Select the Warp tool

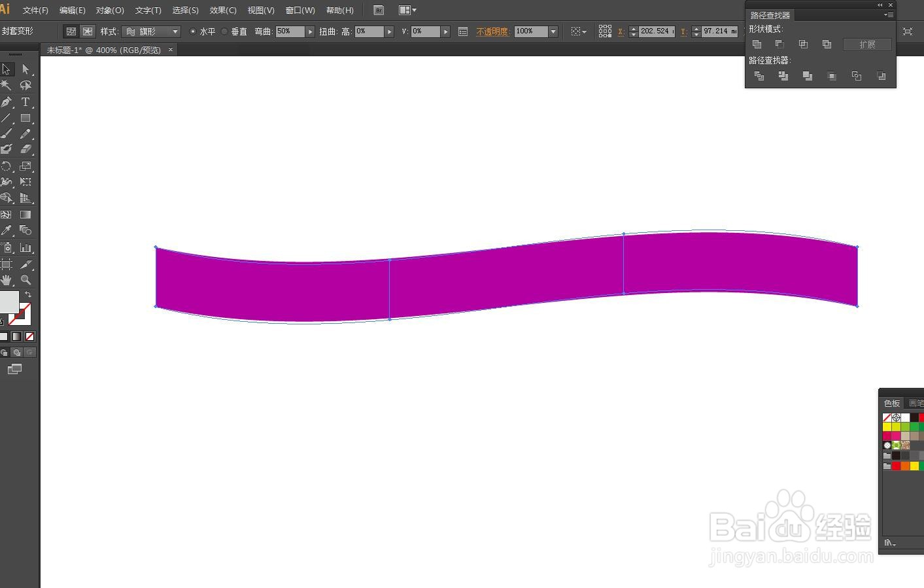point(7,182)
